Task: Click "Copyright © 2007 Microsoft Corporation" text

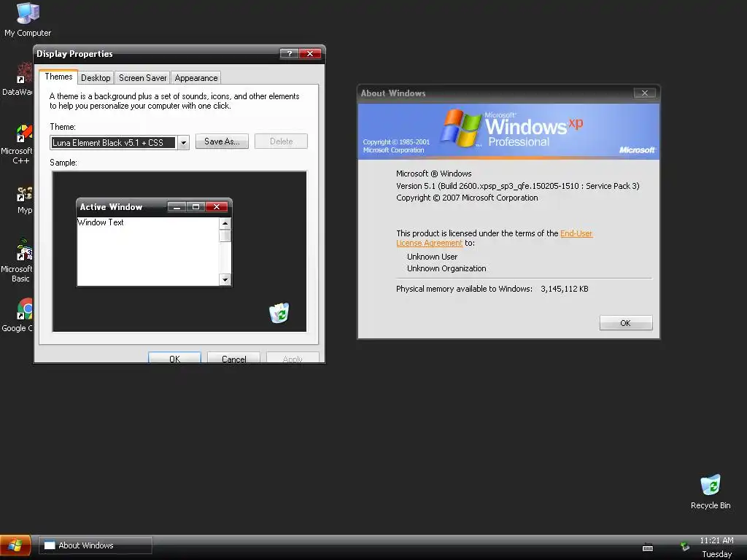Action: click(x=467, y=198)
